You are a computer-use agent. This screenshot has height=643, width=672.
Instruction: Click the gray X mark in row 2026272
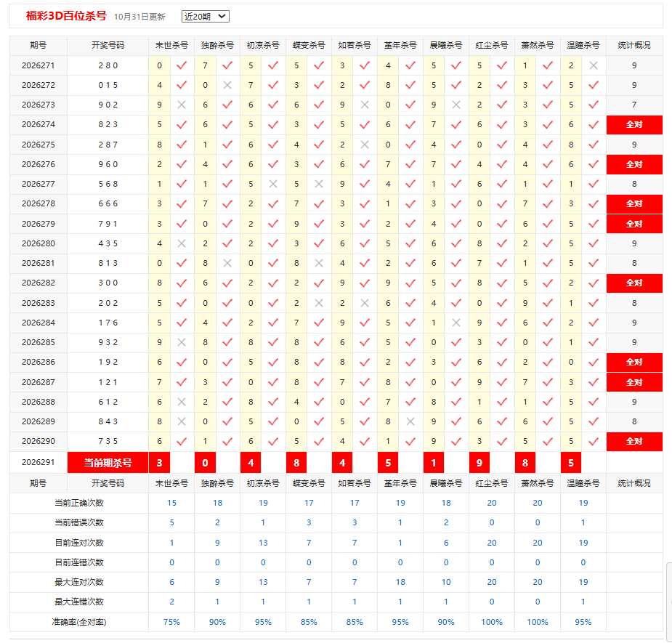tap(227, 85)
